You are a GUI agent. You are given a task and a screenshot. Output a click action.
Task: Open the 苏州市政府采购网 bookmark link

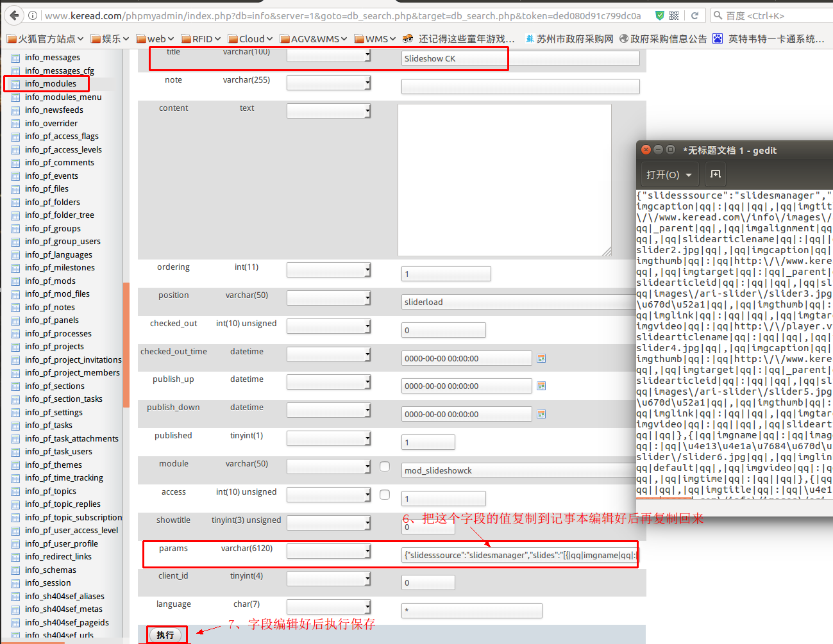coord(569,39)
